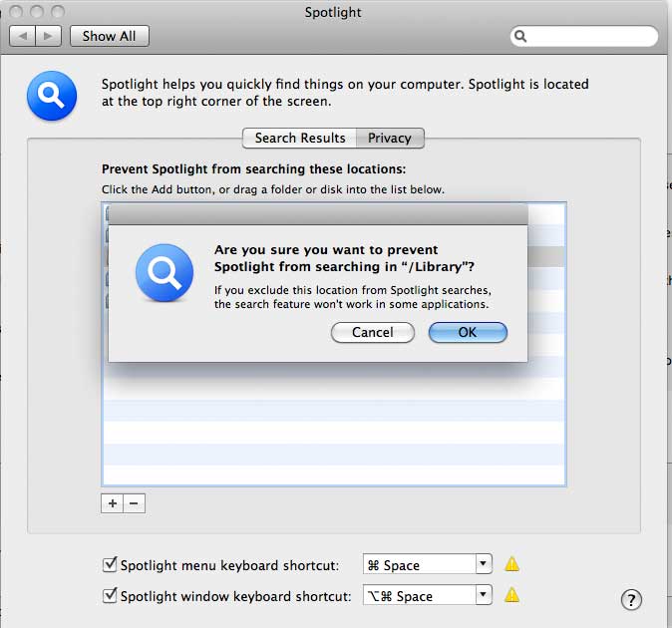This screenshot has width=672, height=628.
Task: Open help with the question mark button
Action: (x=631, y=600)
